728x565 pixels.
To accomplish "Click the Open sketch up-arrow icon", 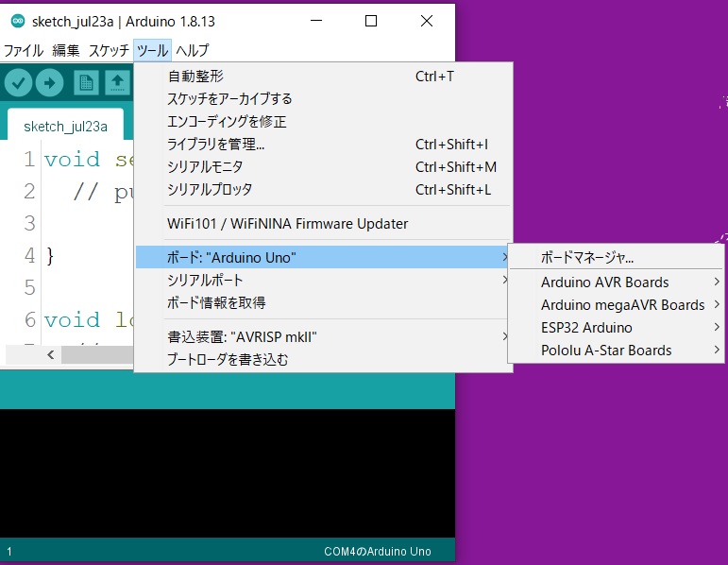I will click(x=117, y=83).
